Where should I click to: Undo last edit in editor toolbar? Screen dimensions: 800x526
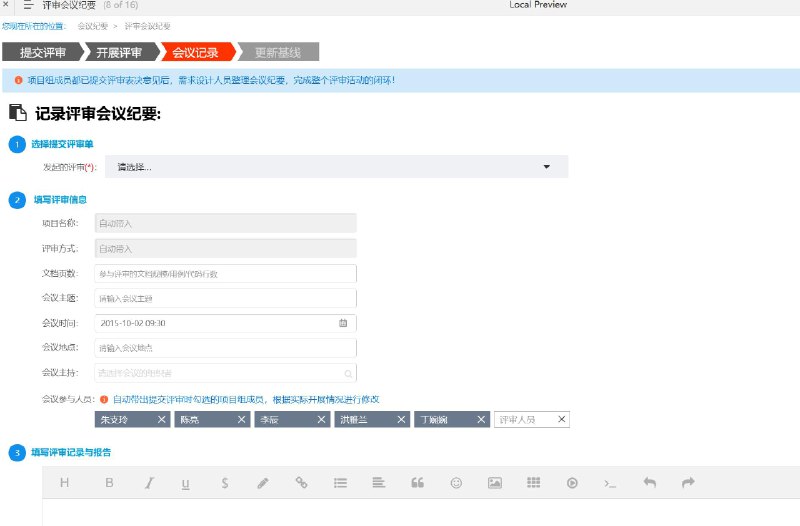click(x=649, y=482)
